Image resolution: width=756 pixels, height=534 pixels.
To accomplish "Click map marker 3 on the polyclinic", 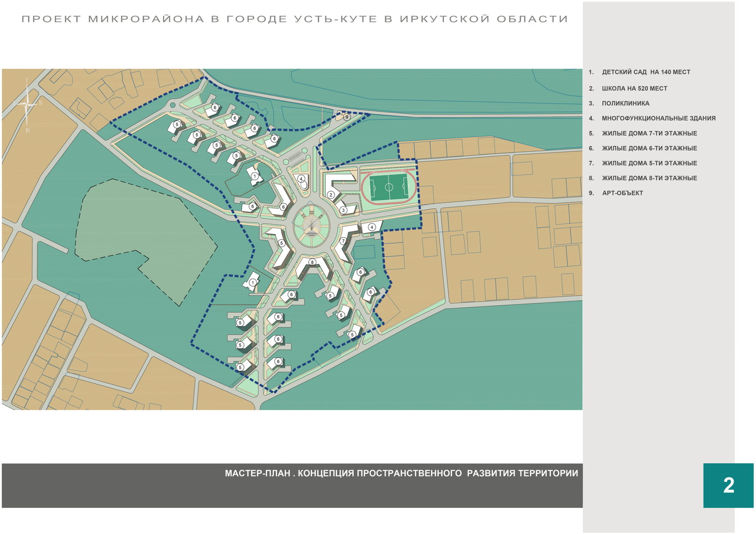I will click(x=343, y=210).
